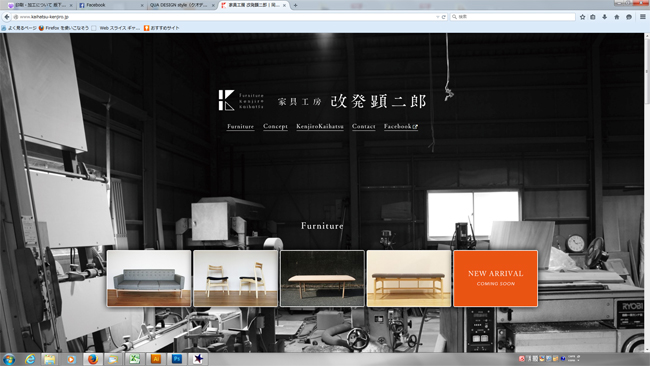Focus the browser search input field
The height and width of the screenshot is (366, 650).
coord(513,17)
